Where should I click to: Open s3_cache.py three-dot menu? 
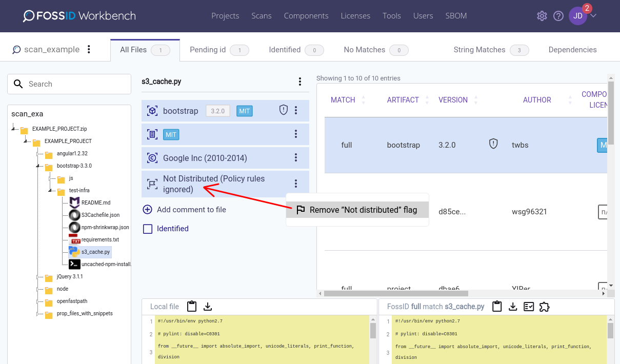[x=300, y=82]
